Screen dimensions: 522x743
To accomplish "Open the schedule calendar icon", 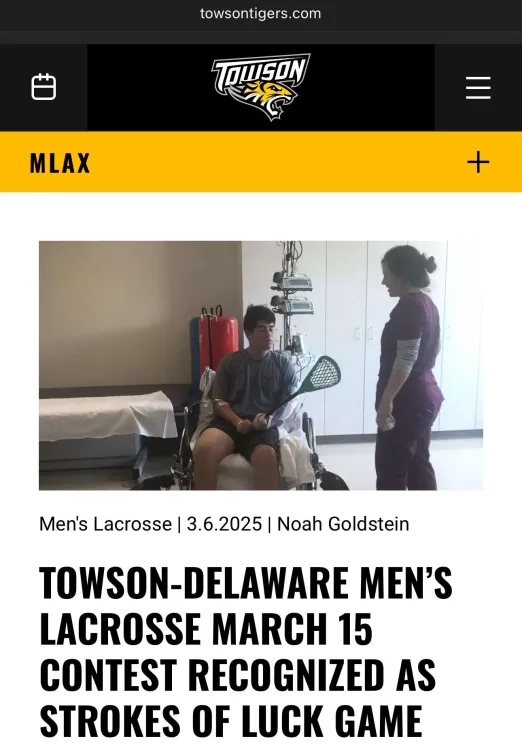I will tap(44, 87).
